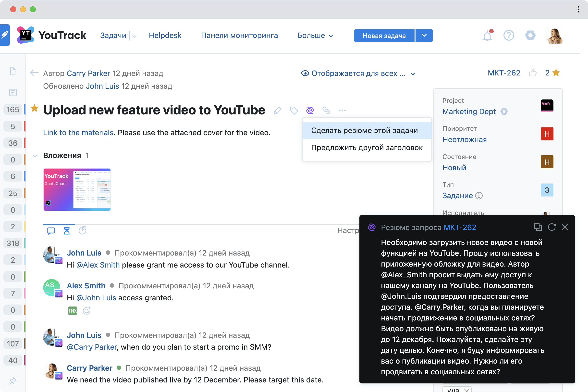Open notifications via the bell icon
The height and width of the screenshot is (392, 588).
point(487,35)
